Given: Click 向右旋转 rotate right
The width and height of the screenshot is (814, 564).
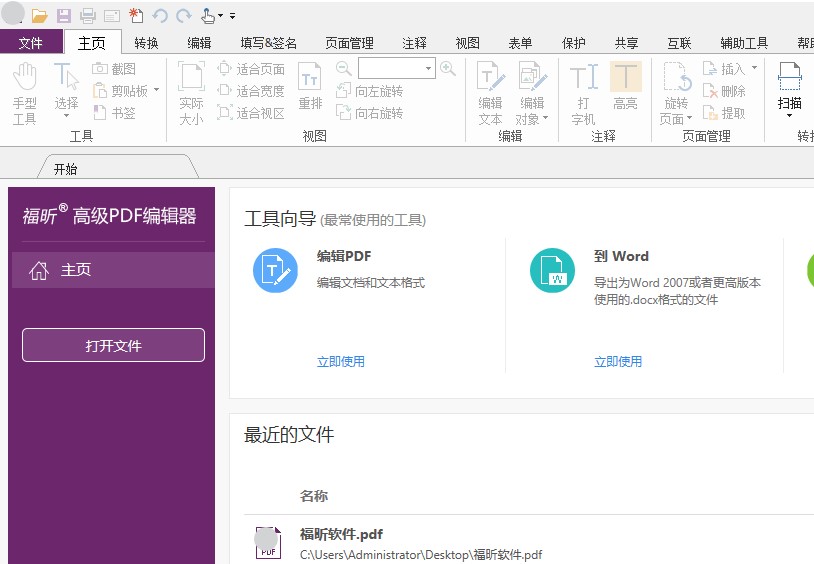Looking at the screenshot, I should (x=370, y=113).
